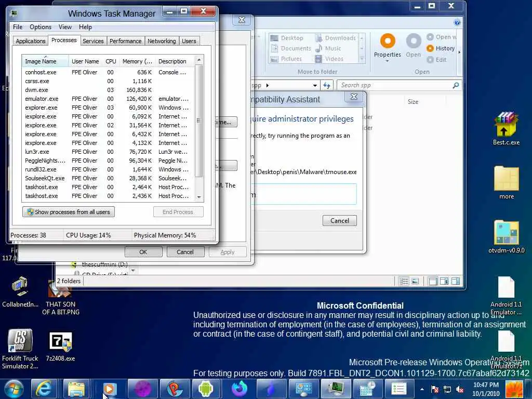Select the 7z2408.exe desktop icon
The width and height of the screenshot is (532, 399).
coord(60,346)
